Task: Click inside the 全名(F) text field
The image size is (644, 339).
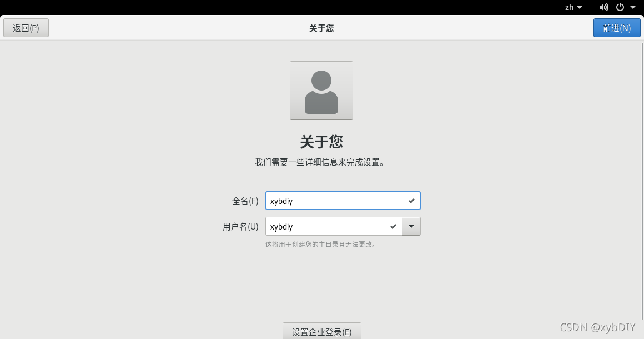Action: 333,201
